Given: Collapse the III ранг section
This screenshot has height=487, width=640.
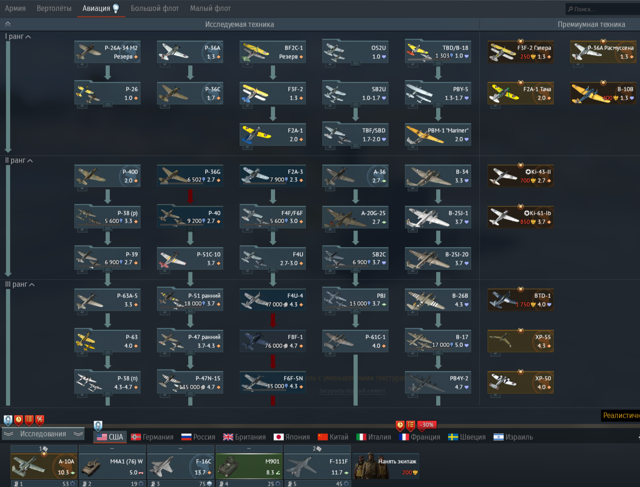Looking at the screenshot, I should [x=20, y=284].
